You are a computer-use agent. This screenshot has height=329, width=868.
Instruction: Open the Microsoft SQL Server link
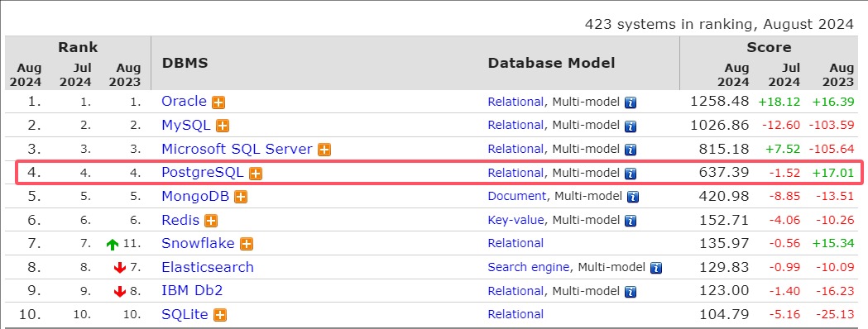click(x=237, y=150)
